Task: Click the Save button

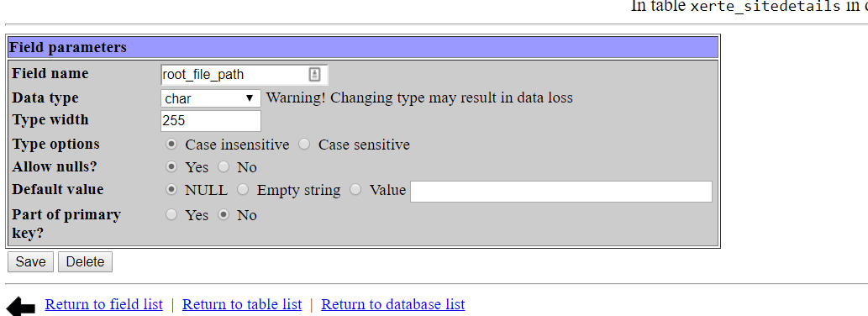Action: tap(30, 261)
